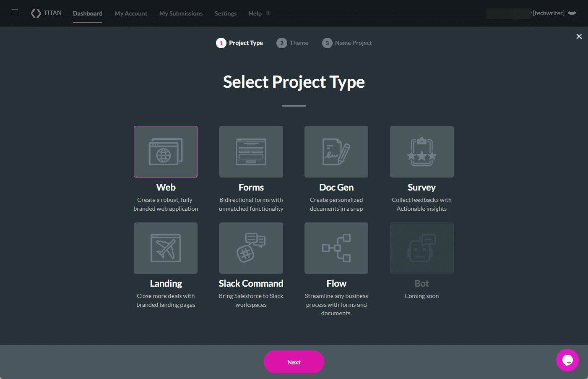This screenshot has width=588, height=379.
Task: Select the Web project type icon
Action: (166, 152)
